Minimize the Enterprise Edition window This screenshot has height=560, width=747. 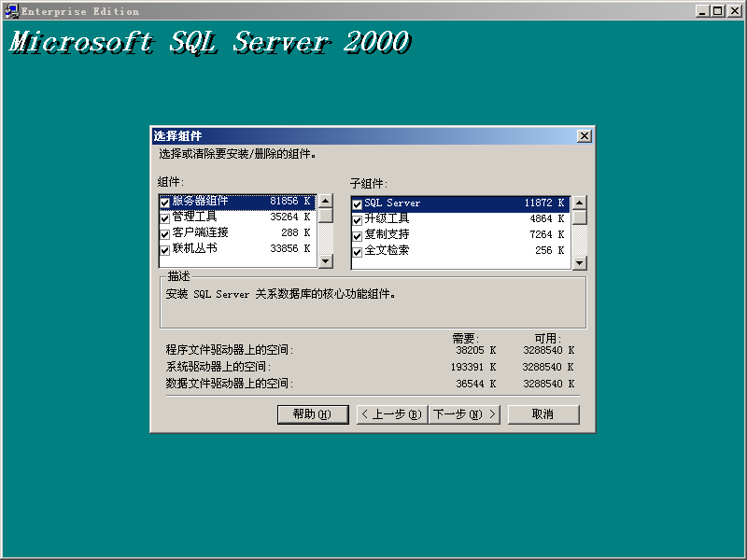click(702, 10)
